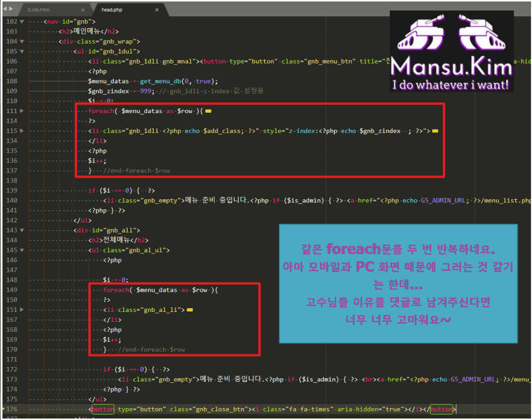Collapse the gnb_wrap div at line 104
Image resolution: width=532 pixels, height=420 pixels.
pos(22,42)
